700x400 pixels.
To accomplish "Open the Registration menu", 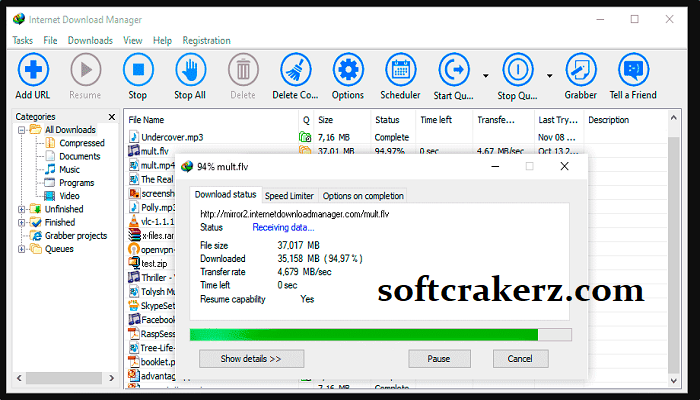I will (207, 40).
